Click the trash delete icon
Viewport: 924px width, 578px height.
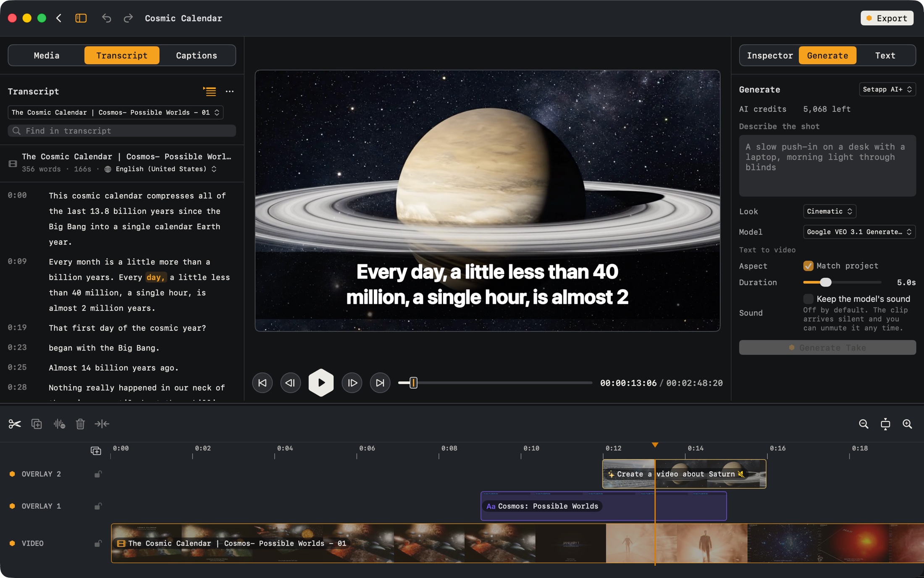[x=80, y=424]
